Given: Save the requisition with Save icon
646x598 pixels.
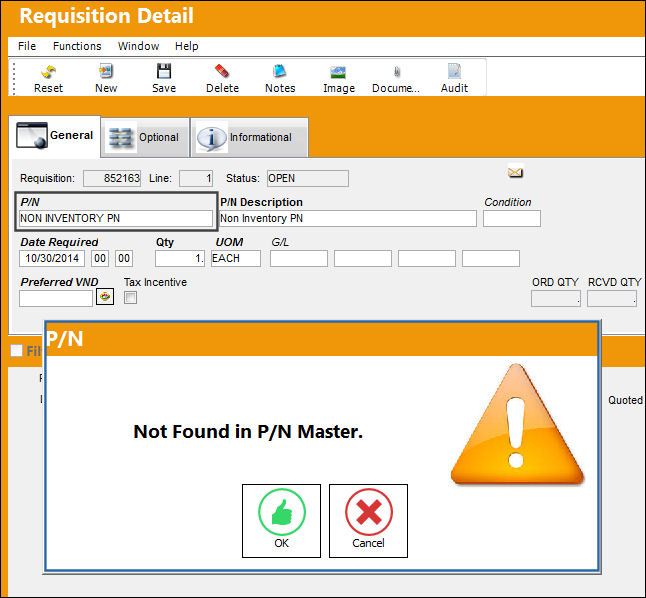Looking at the screenshot, I should (x=164, y=71).
